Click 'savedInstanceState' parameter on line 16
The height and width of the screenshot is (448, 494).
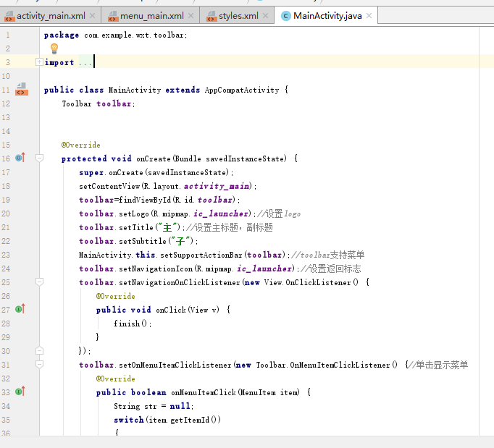coord(246,159)
